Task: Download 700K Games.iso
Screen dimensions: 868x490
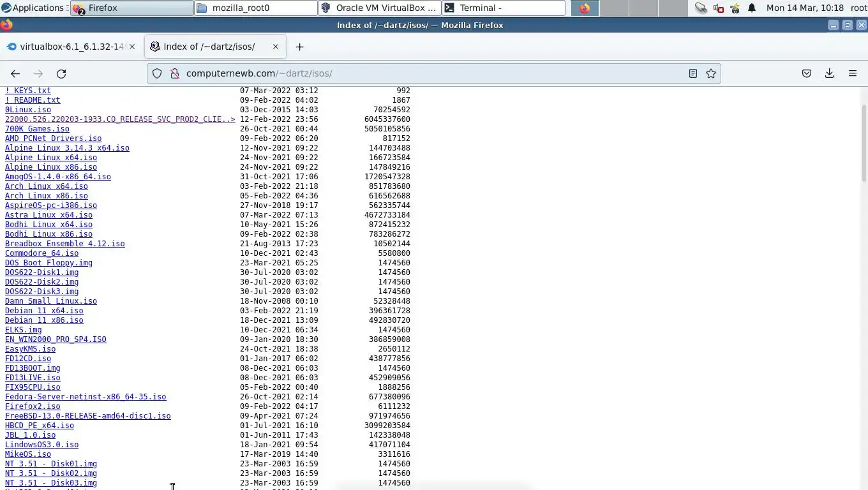Action: 37,129
